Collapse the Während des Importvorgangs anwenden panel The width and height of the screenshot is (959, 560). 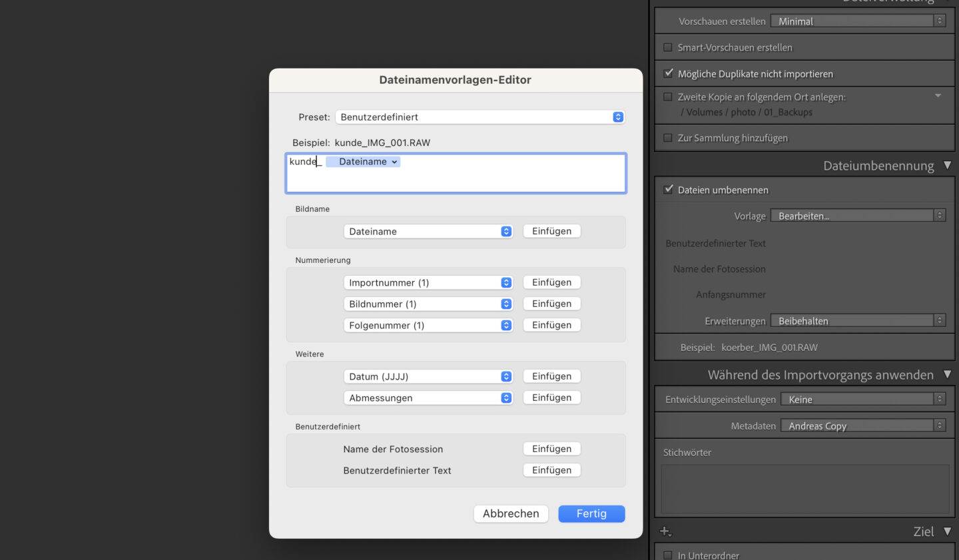tap(948, 374)
